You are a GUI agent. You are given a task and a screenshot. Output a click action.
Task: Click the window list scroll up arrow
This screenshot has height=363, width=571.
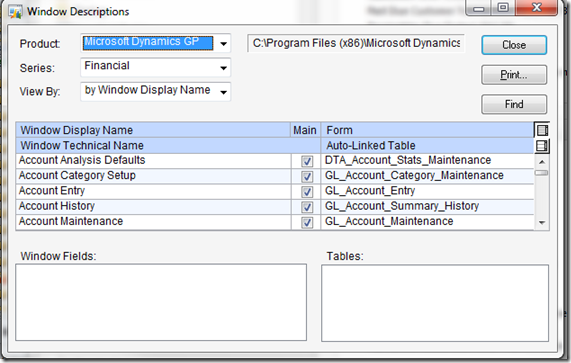(542, 162)
